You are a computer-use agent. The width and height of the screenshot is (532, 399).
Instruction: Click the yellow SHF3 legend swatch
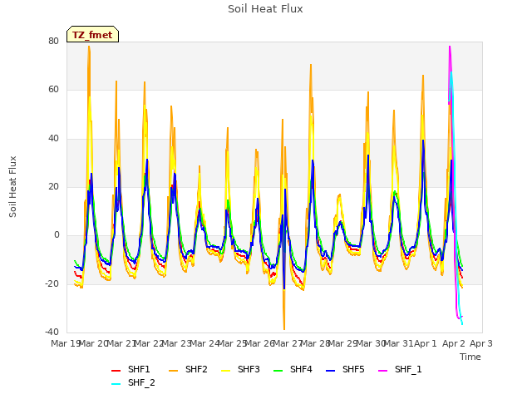click(x=225, y=371)
